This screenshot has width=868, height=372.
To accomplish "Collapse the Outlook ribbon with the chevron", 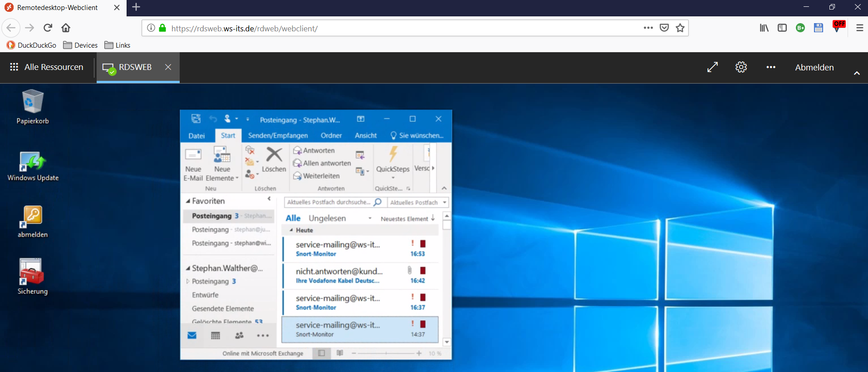I will click(x=444, y=188).
